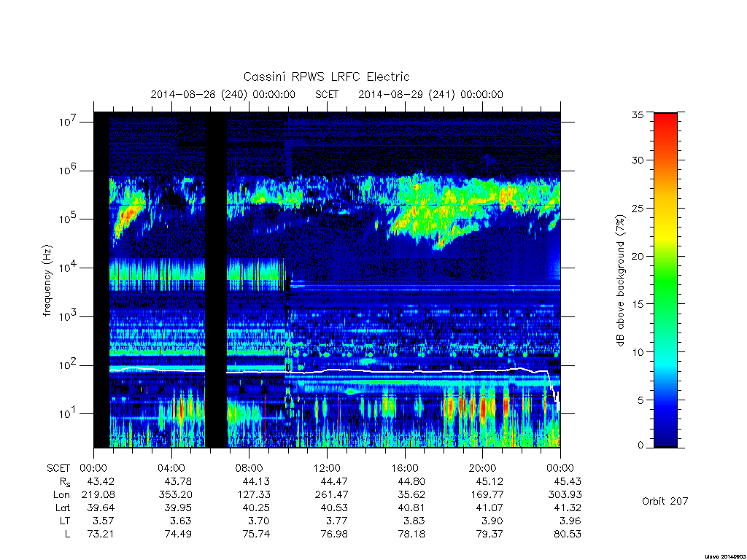747x560 pixels.
Task: Click the '10' color bar label
Action: click(638, 352)
